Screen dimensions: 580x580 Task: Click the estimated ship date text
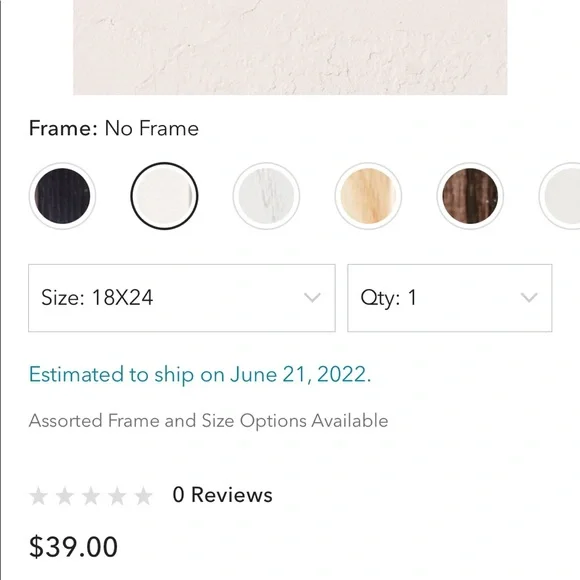click(200, 374)
